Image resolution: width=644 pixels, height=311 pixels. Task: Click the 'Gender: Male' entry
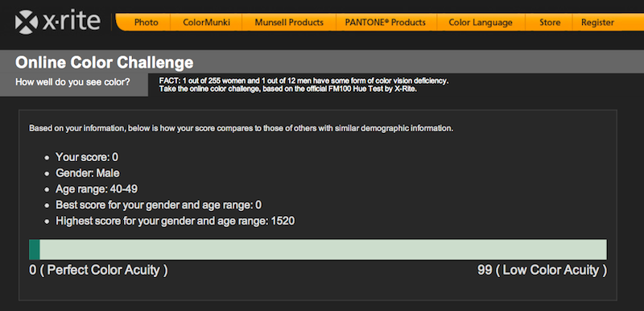point(88,173)
